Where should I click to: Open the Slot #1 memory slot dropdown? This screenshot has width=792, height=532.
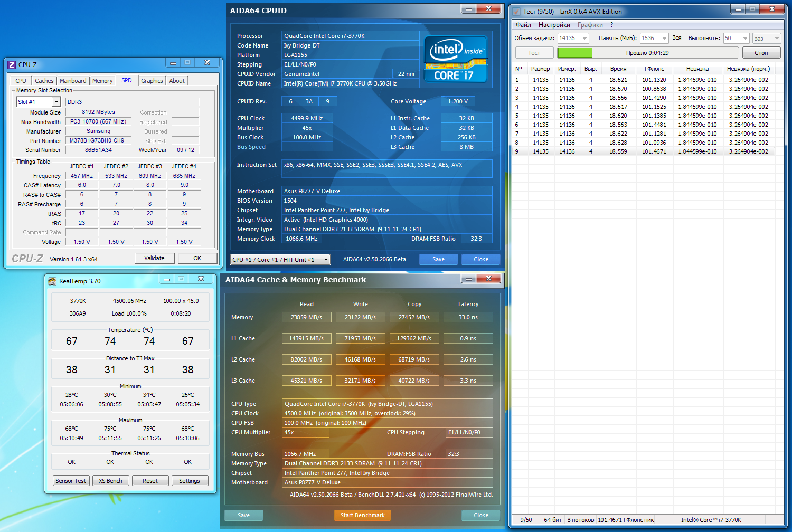click(55, 102)
